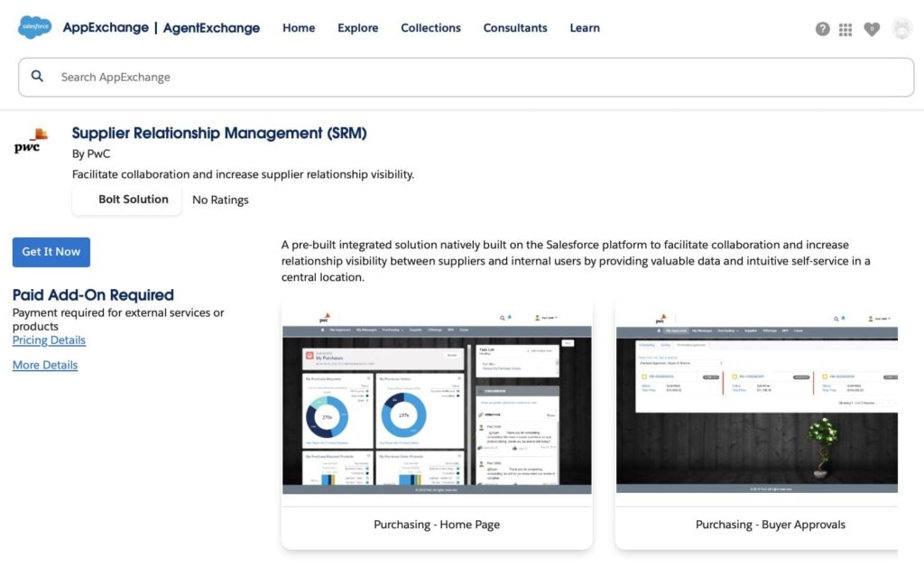Open the help question mark icon

tap(822, 28)
